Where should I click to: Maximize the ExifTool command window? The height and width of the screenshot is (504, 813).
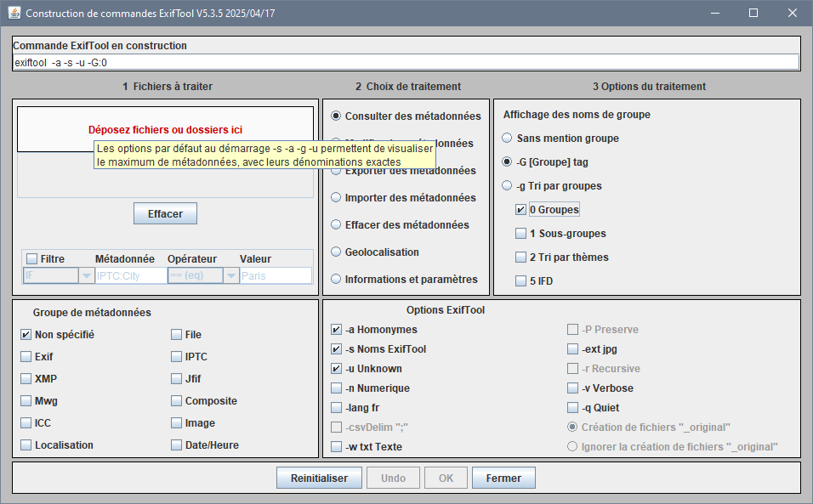point(753,13)
